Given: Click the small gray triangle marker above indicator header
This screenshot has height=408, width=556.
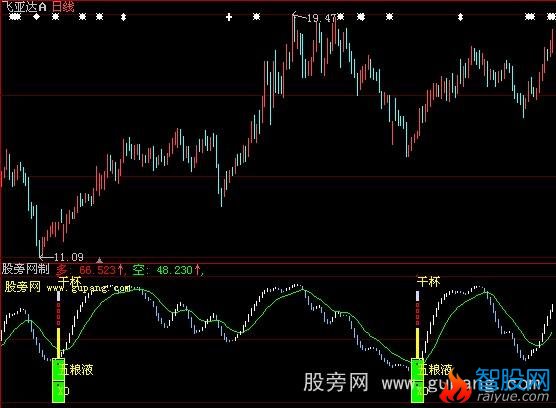Looking at the screenshot, I should click(100, 261).
